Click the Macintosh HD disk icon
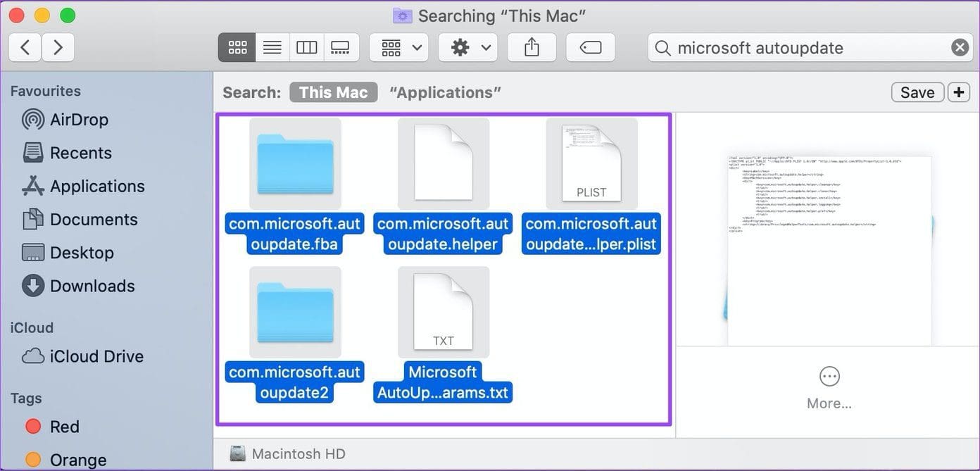 [238, 454]
